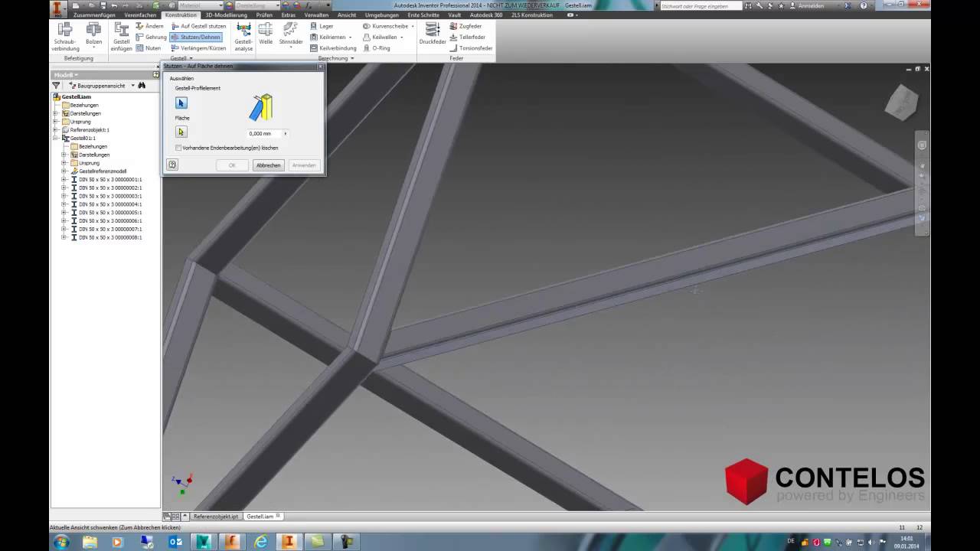Select the Gestell.iam root node
Viewport: 980px width, 551px height.
click(73, 97)
